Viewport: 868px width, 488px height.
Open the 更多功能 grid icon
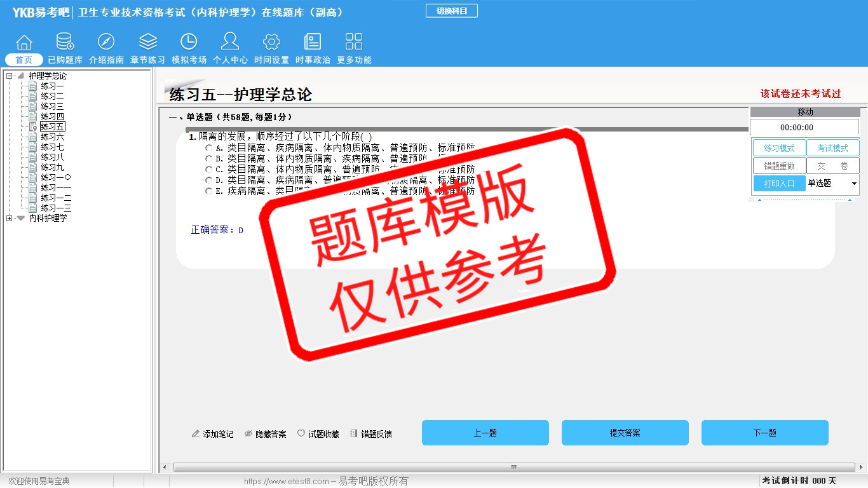(354, 42)
